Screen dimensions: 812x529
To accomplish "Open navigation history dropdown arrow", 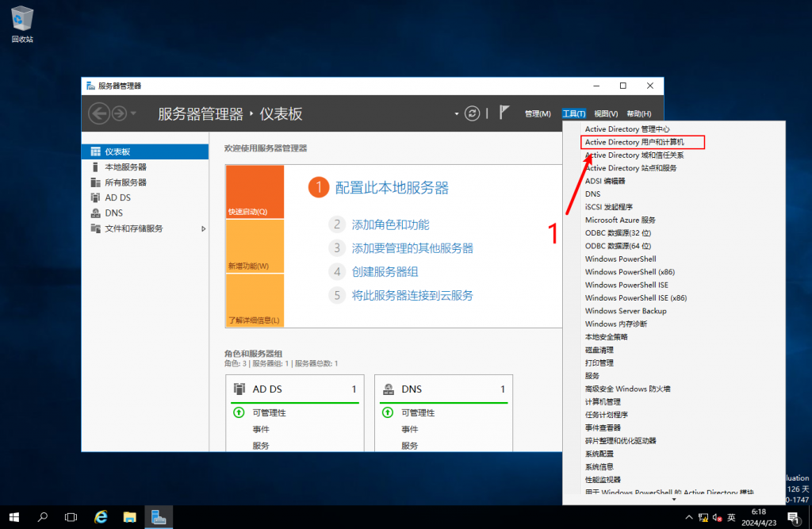I will (x=133, y=113).
